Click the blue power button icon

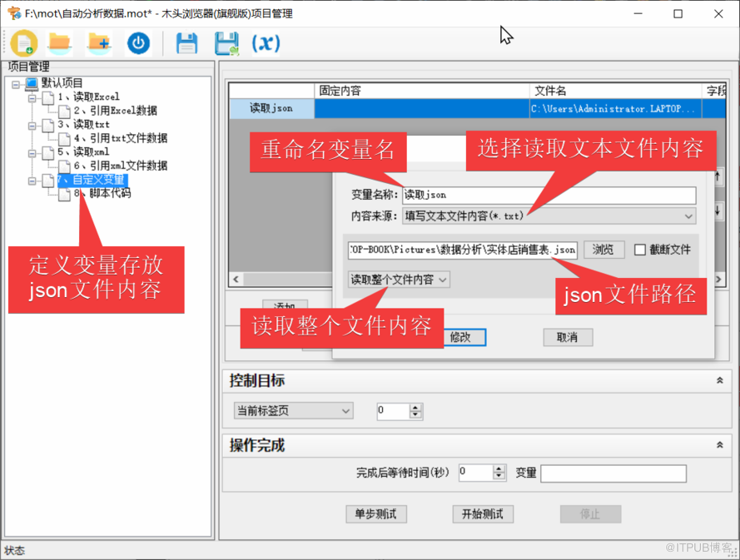(138, 43)
